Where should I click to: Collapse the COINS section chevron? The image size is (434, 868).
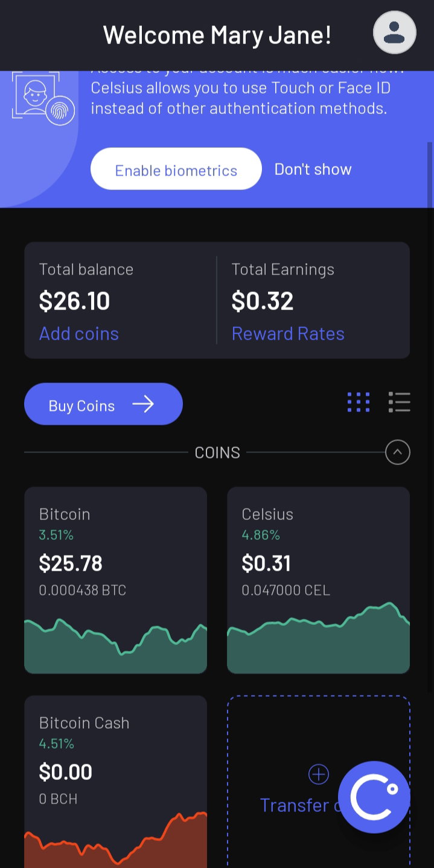398,452
